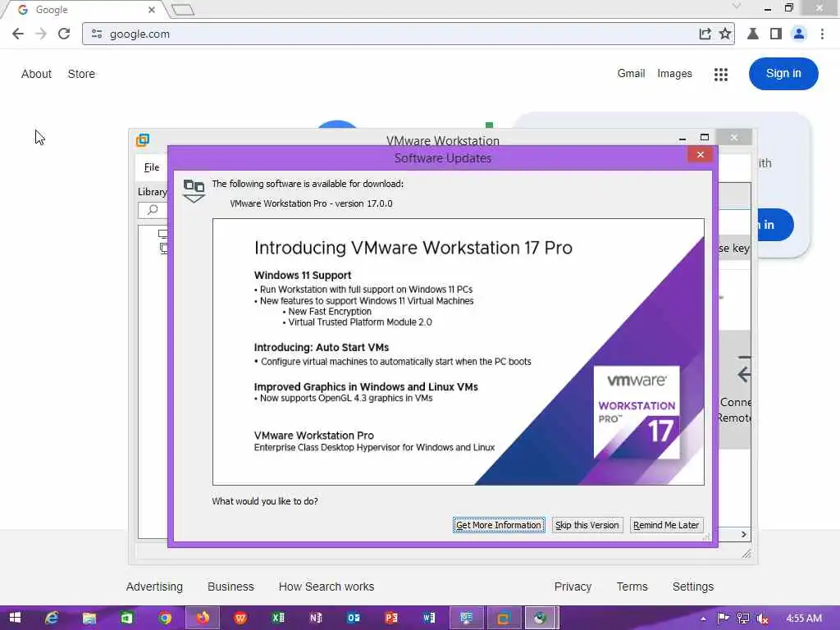Open Chrome profile avatar
840x630 pixels.
799,34
